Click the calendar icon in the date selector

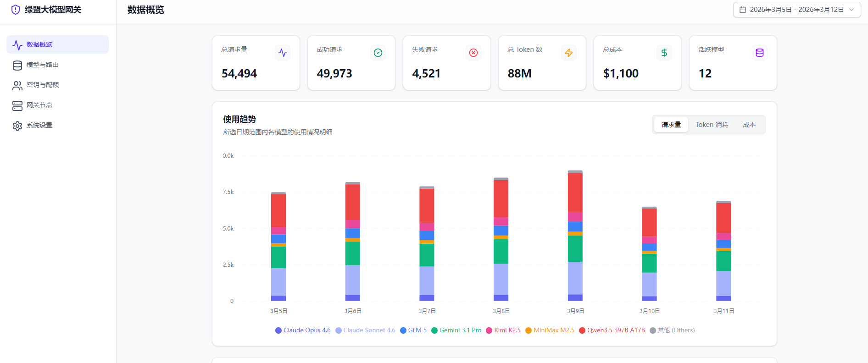743,10
